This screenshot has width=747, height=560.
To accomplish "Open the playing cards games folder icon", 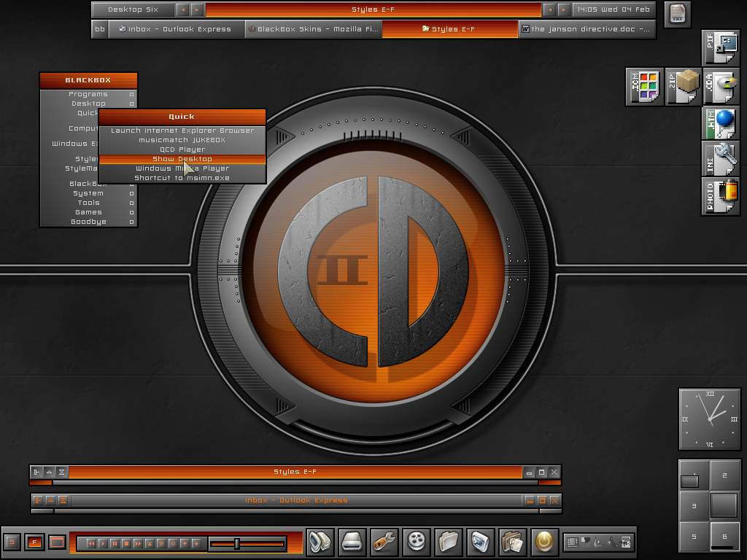I will [513, 542].
